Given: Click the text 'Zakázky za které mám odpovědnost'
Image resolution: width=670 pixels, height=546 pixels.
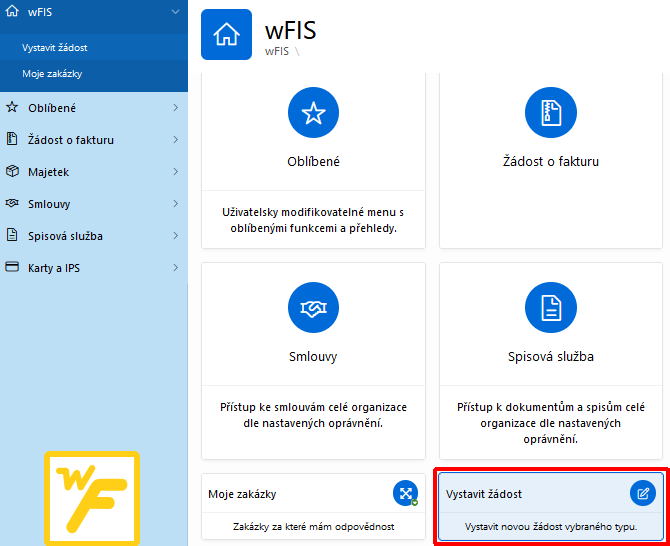Looking at the screenshot, I should [314, 527].
